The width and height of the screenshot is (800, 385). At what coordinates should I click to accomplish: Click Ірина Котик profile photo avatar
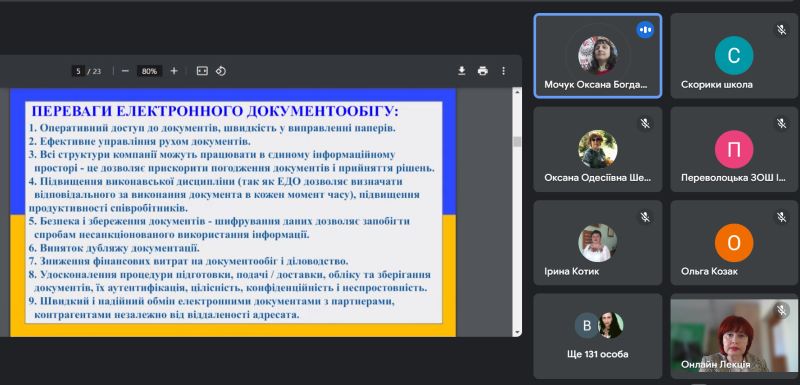click(x=597, y=243)
